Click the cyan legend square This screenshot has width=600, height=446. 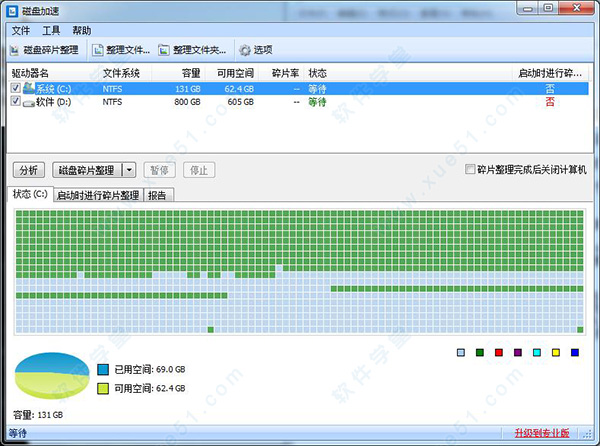point(537,353)
